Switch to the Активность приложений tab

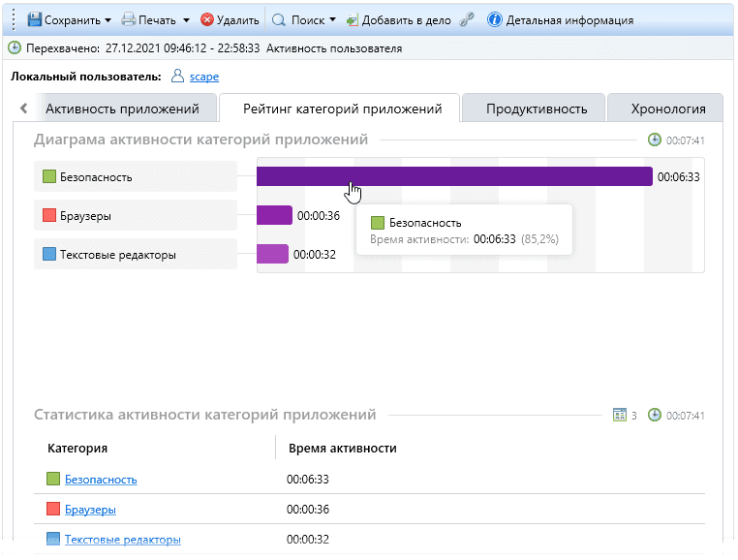tap(122, 109)
